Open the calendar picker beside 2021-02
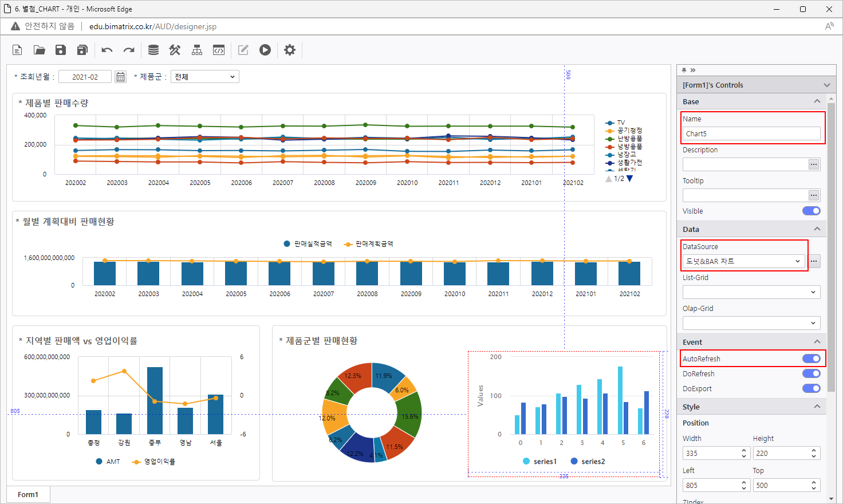The width and height of the screenshot is (843, 504). click(x=120, y=77)
